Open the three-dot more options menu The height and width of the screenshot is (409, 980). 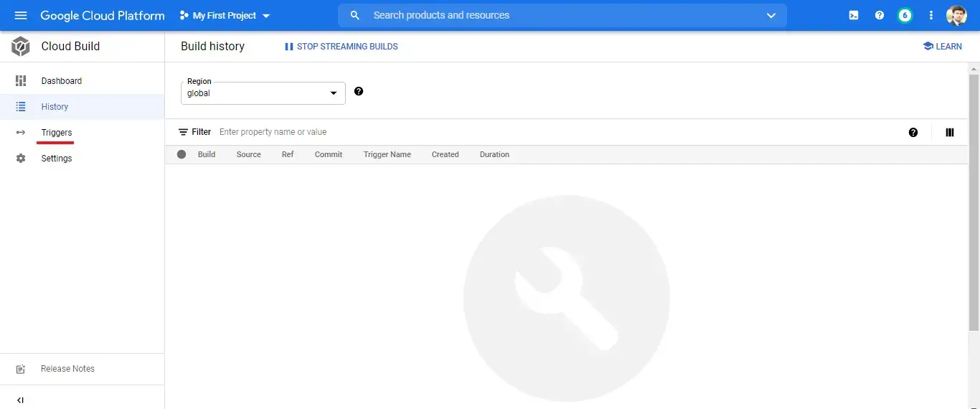[931, 15]
